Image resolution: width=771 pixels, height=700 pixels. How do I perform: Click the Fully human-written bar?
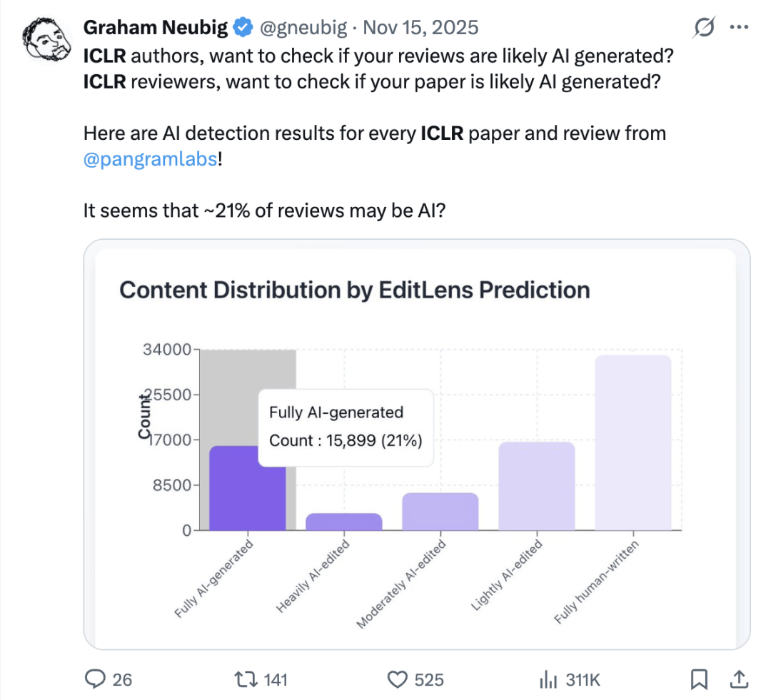633,442
